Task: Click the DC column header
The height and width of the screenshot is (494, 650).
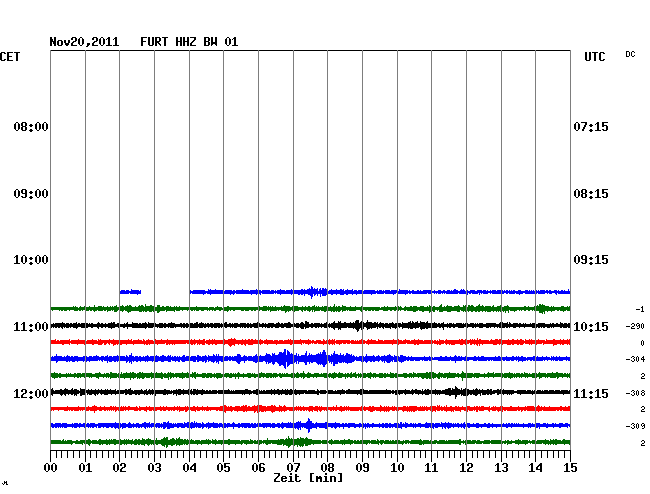Action: (x=630, y=54)
